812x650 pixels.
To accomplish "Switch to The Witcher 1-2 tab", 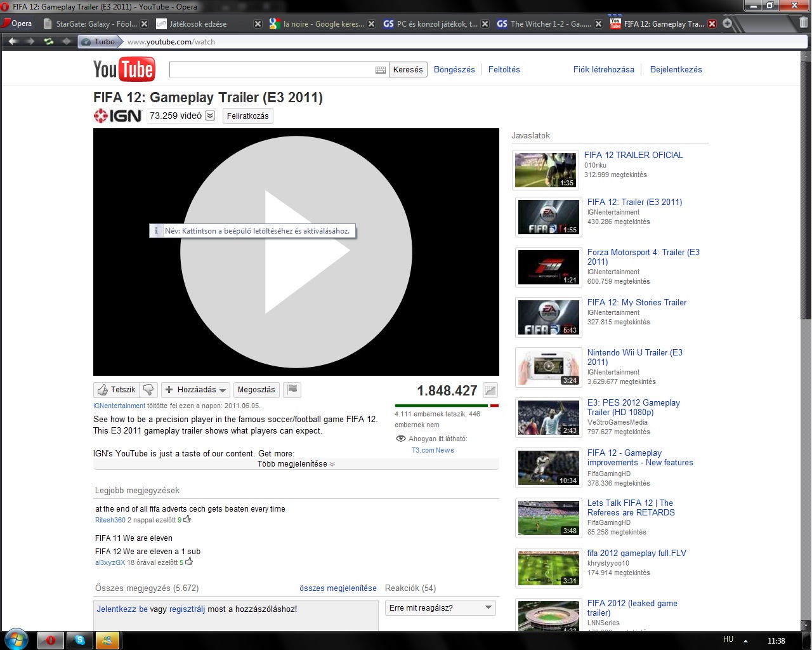I will click(x=549, y=23).
